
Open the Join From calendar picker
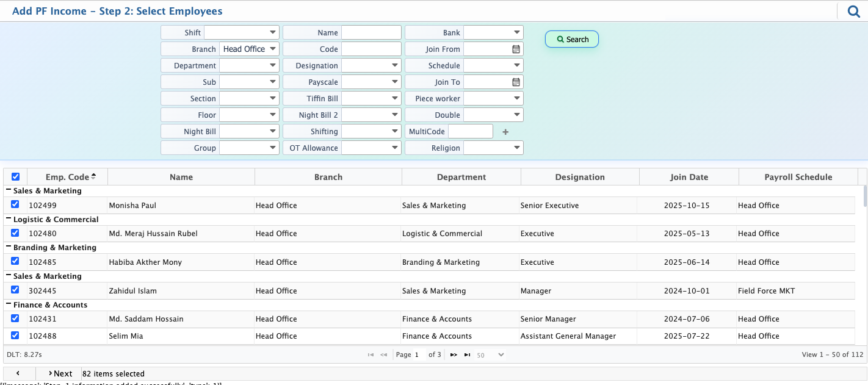[516, 49]
